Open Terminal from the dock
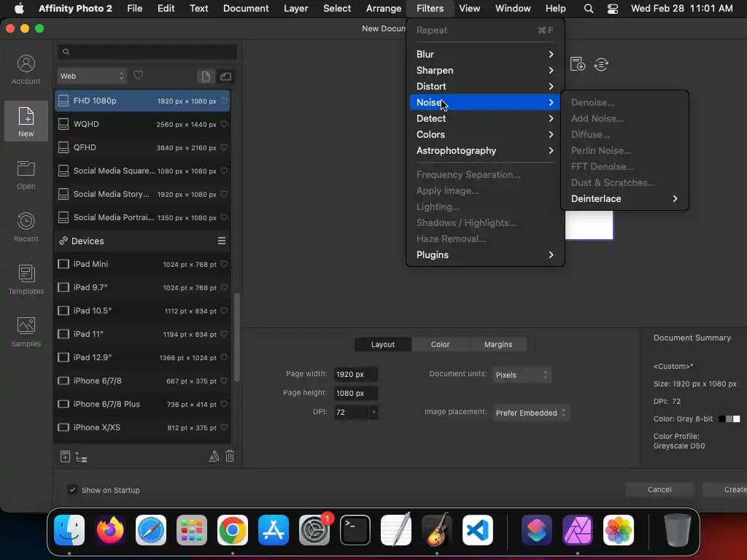 [x=355, y=529]
